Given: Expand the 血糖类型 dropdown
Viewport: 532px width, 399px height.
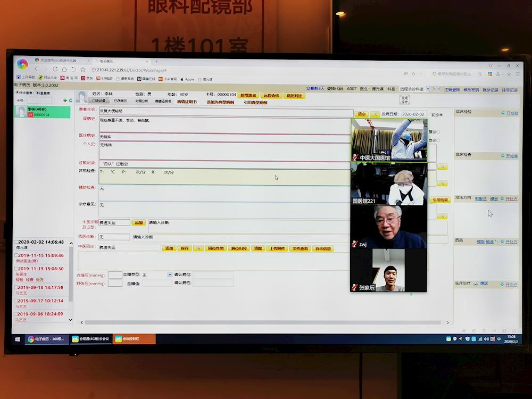Looking at the screenshot, I should (x=170, y=275).
